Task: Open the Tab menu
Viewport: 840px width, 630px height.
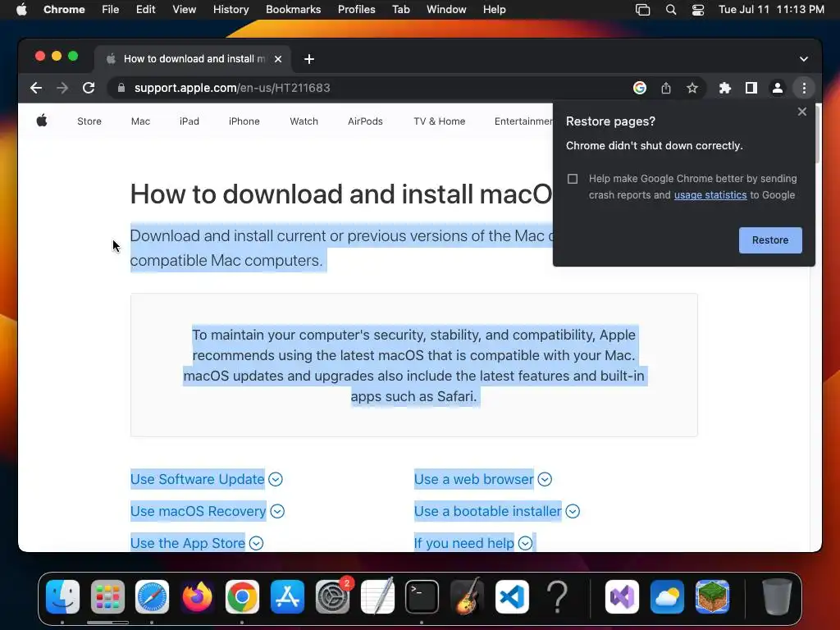Action: pos(400,9)
